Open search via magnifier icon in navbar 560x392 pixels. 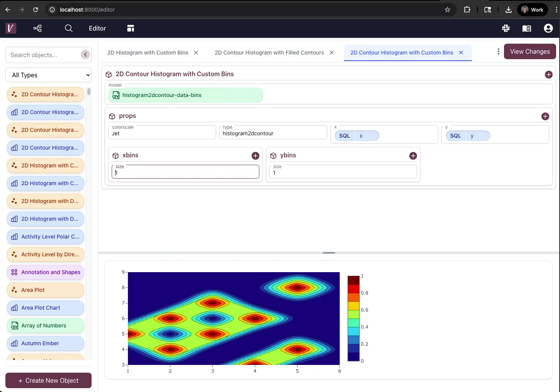tap(68, 28)
